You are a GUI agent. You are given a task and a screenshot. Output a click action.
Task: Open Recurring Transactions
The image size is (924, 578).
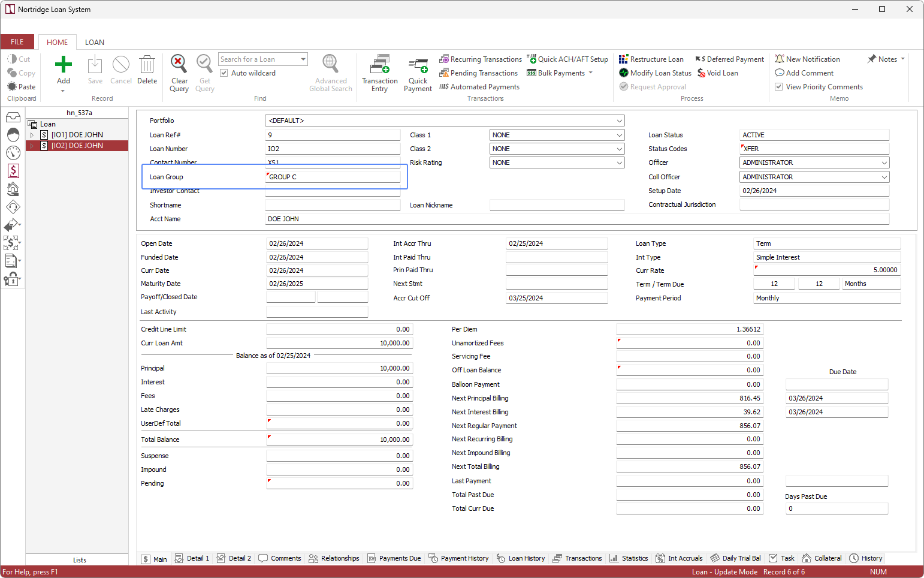click(481, 59)
